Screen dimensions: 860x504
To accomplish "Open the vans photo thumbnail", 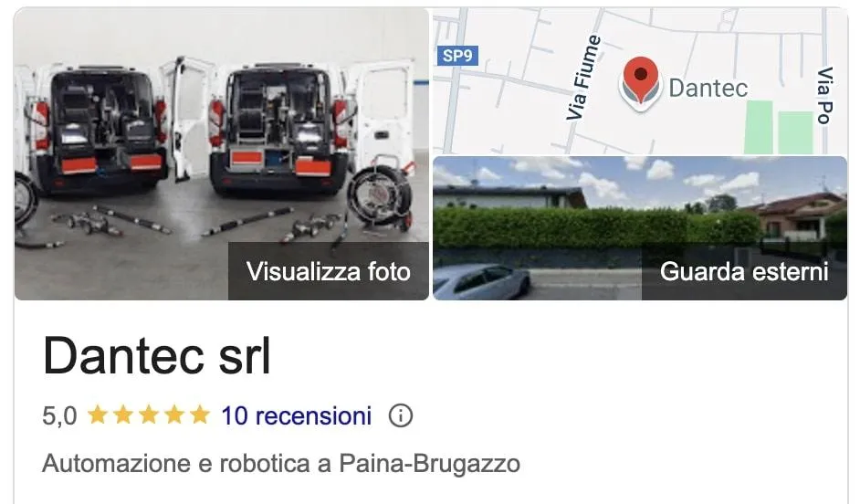I will click(x=222, y=153).
